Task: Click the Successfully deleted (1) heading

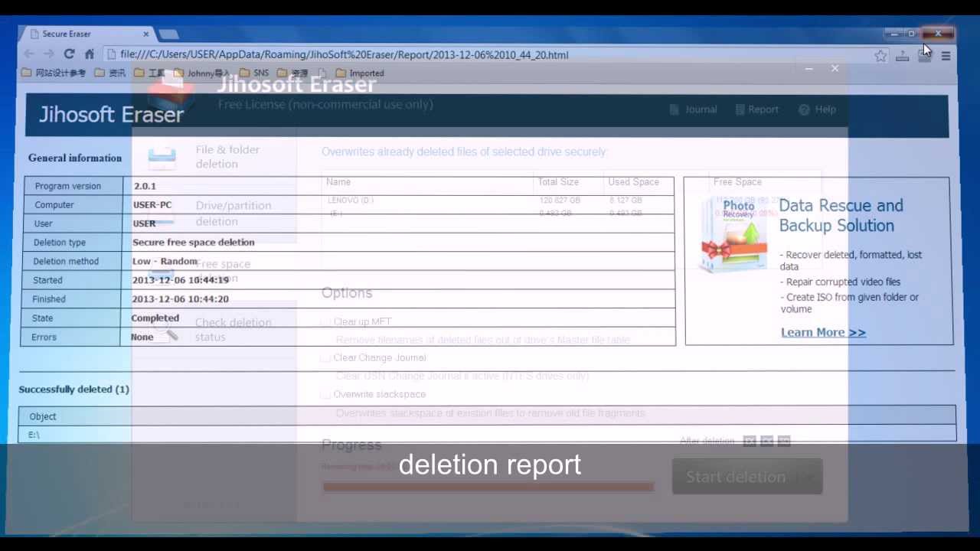Action: 74,390
